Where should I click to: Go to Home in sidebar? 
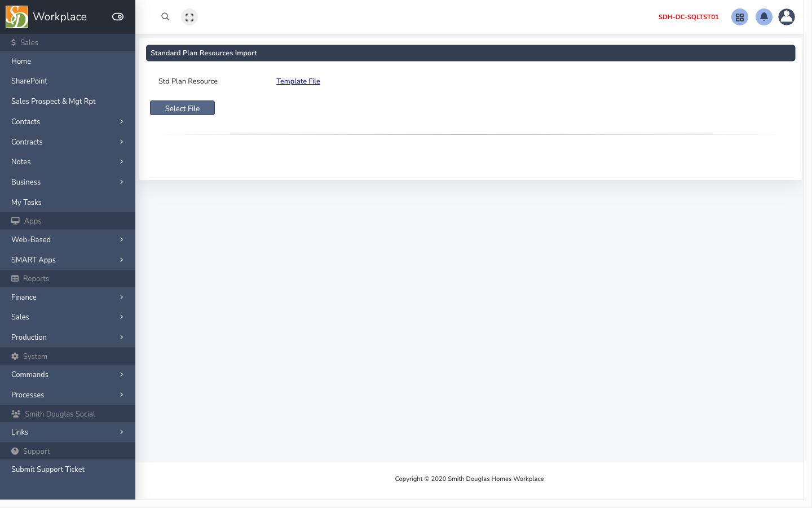pos(68,61)
